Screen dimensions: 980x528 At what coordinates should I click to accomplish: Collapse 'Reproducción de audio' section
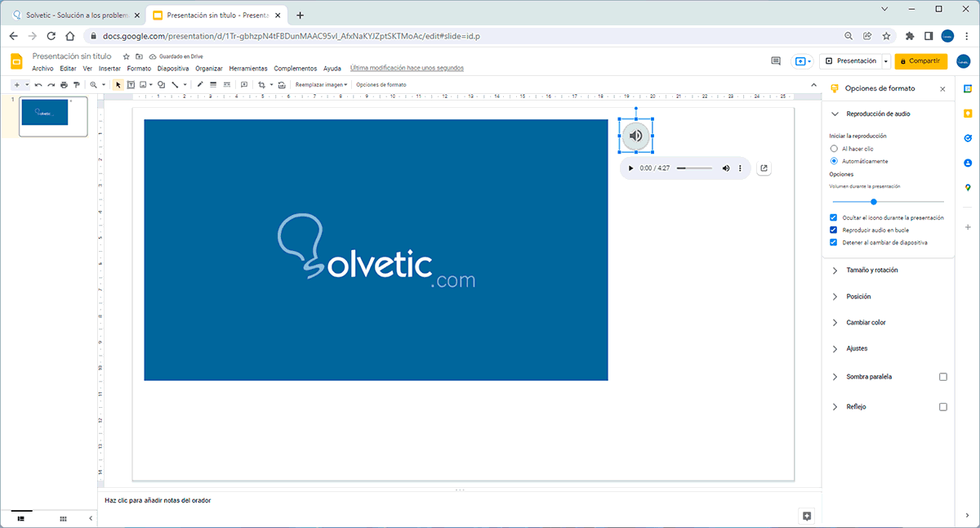tap(835, 114)
